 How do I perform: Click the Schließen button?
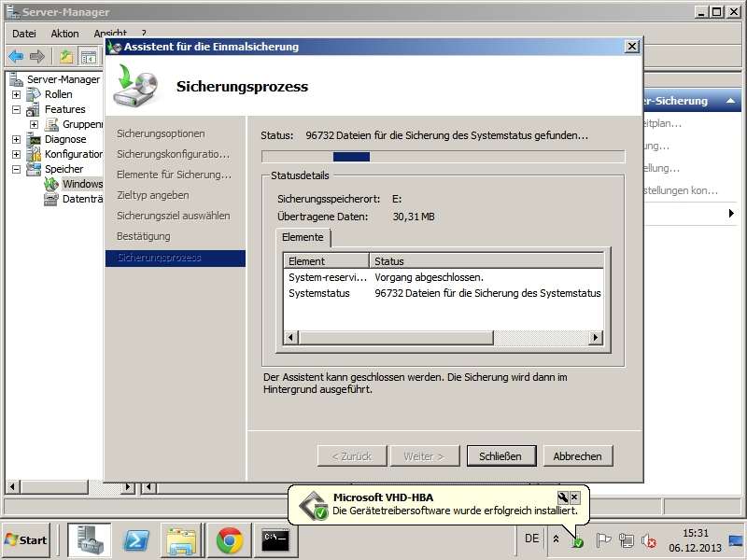click(x=501, y=456)
